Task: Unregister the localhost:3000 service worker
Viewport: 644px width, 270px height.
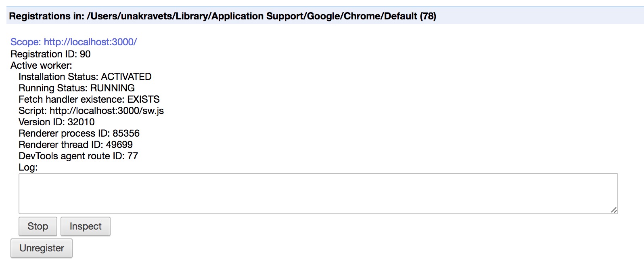Action: (x=42, y=248)
